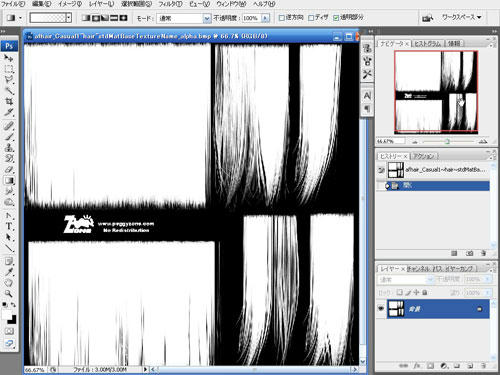Select the Rectangular Marquee tool
Screen dimensions: 500x375
click(x=9, y=69)
